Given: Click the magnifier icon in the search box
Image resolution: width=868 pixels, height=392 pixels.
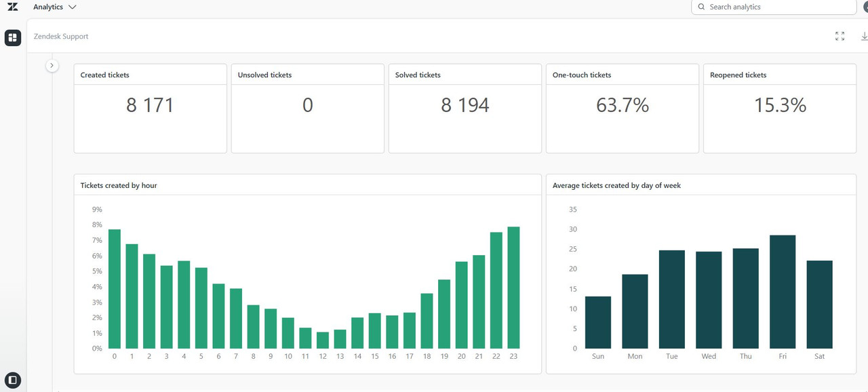Looking at the screenshot, I should coord(701,7).
